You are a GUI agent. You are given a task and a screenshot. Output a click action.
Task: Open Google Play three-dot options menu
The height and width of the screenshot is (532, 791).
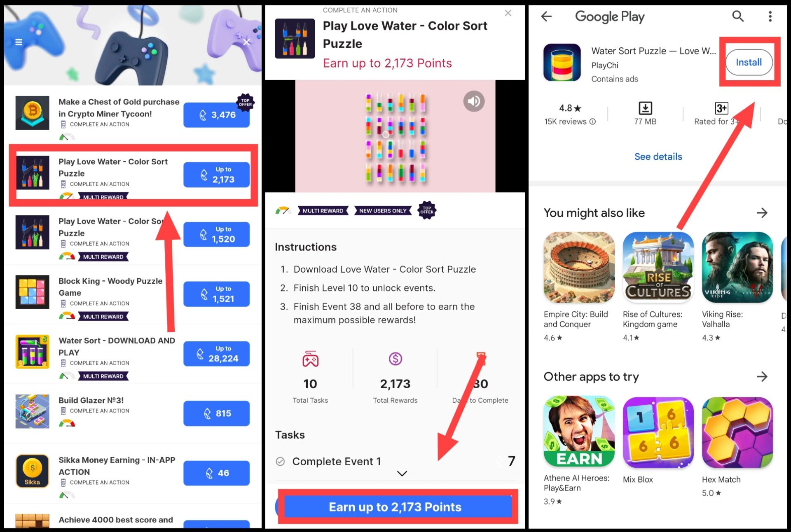point(770,16)
